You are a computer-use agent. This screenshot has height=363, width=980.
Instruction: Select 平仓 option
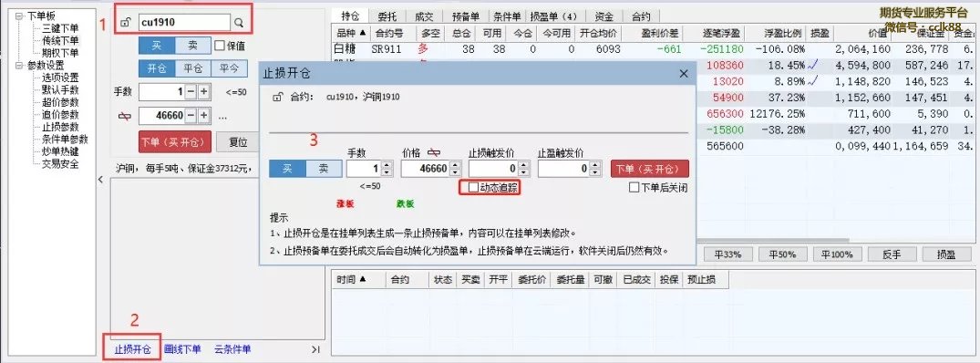193,69
